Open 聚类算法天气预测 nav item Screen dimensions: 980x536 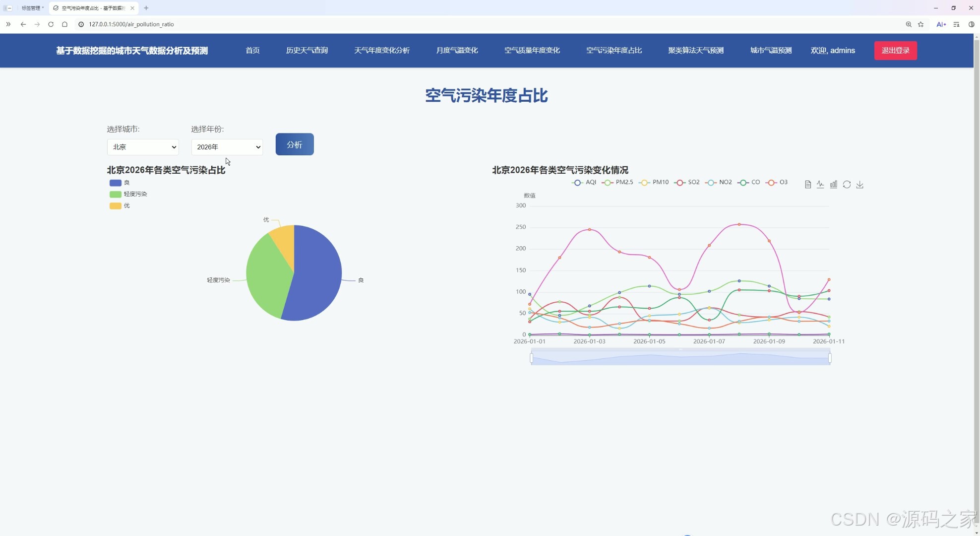coord(696,51)
